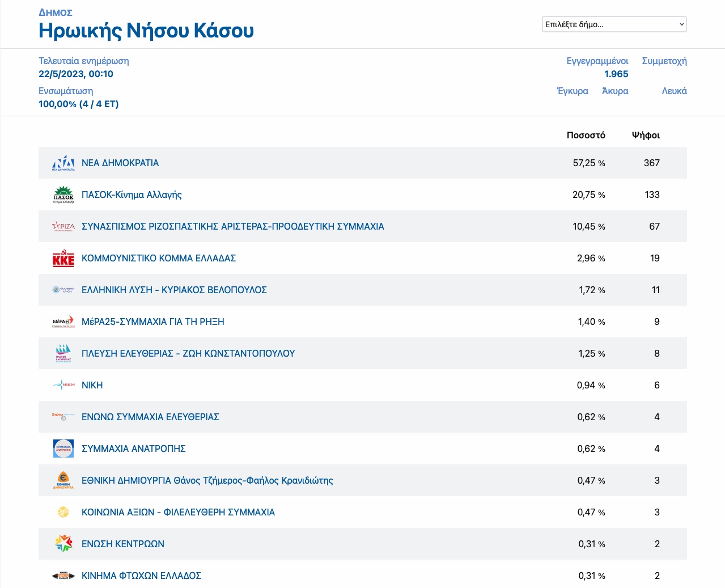Click the Πλεύση Ελευθερίας sailboat logo
The image size is (725, 588).
[63, 353]
